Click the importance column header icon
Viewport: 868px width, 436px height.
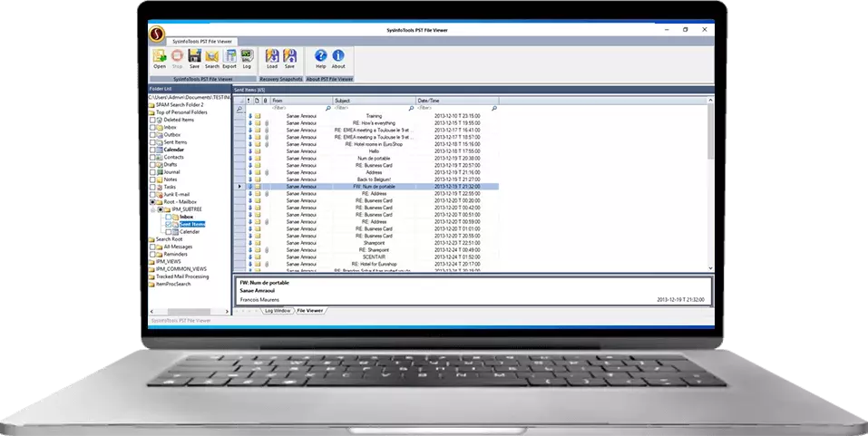coord(249,101)
